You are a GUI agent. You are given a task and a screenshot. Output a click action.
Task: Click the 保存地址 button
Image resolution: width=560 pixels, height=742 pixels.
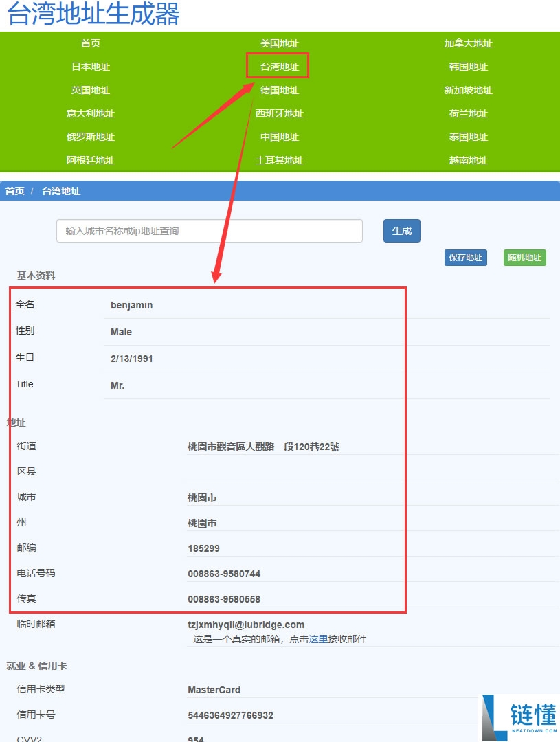pyautogui.click(x=465, y=257)
